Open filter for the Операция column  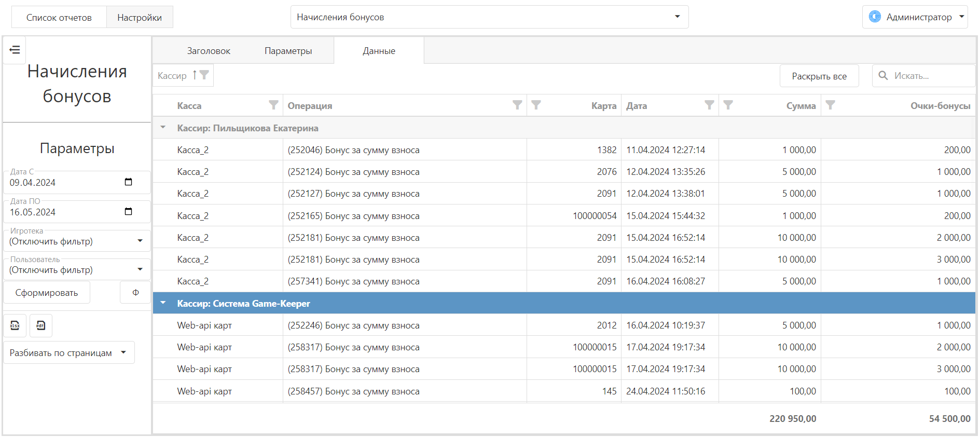(x=517, y=105)
